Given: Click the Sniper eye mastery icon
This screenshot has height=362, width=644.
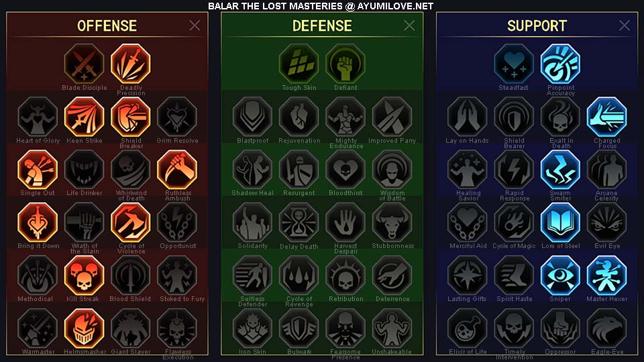Looking at the screenshot, I should 560,276.
